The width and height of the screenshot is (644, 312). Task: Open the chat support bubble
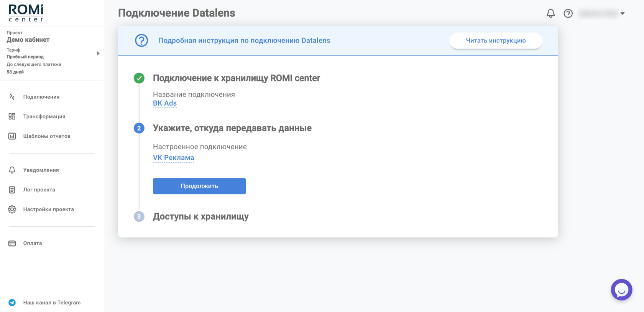[621, 290]
